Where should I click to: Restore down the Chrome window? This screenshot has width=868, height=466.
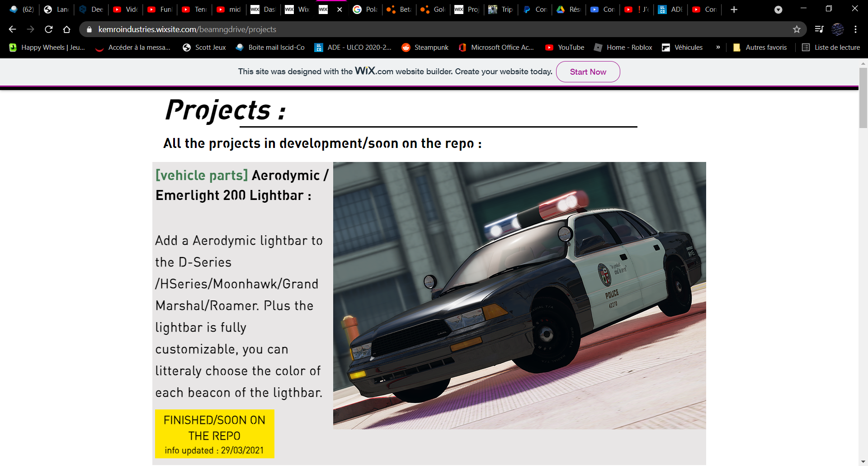829,8
